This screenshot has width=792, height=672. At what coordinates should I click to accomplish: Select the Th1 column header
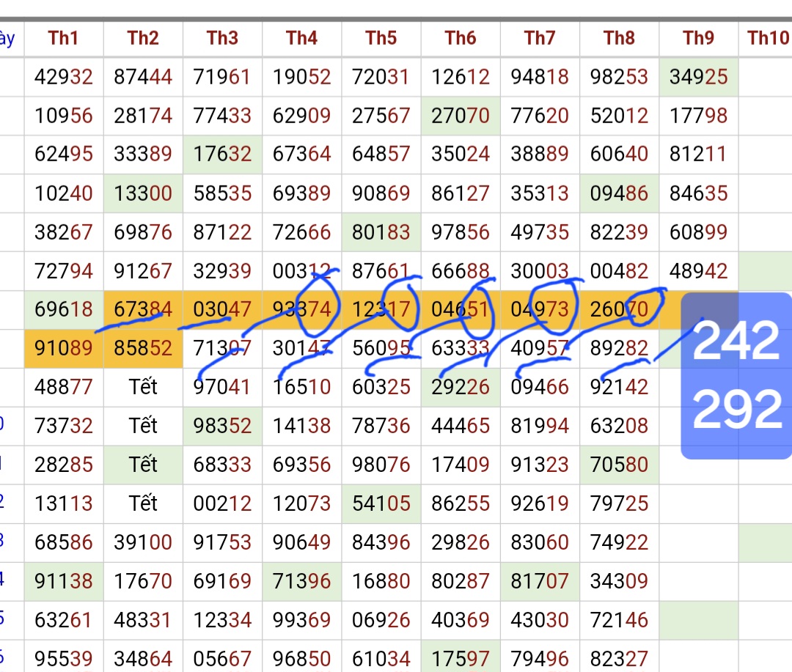(64, 38)
